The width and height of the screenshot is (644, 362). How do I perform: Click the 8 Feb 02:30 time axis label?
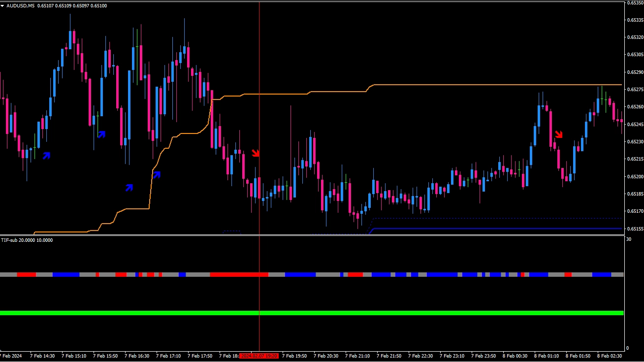point(610,356)
